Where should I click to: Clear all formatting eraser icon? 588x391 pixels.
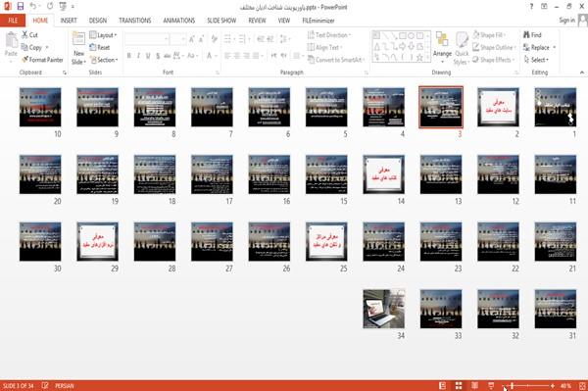pyautogui.click(x=214, y=39)
